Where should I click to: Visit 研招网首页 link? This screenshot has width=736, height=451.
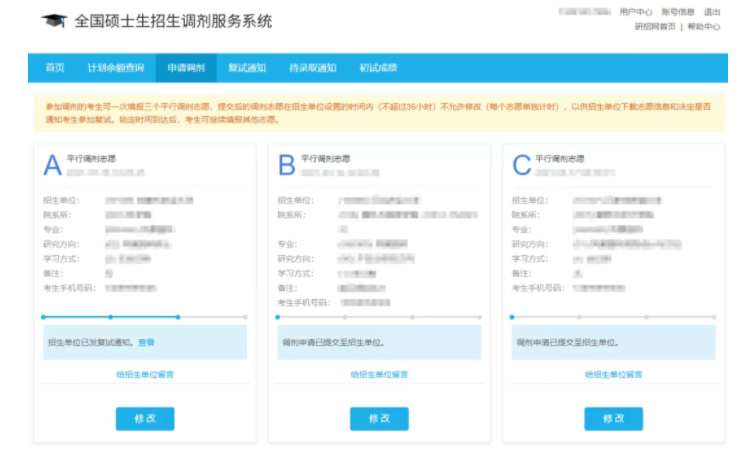[x=655, y=27]
